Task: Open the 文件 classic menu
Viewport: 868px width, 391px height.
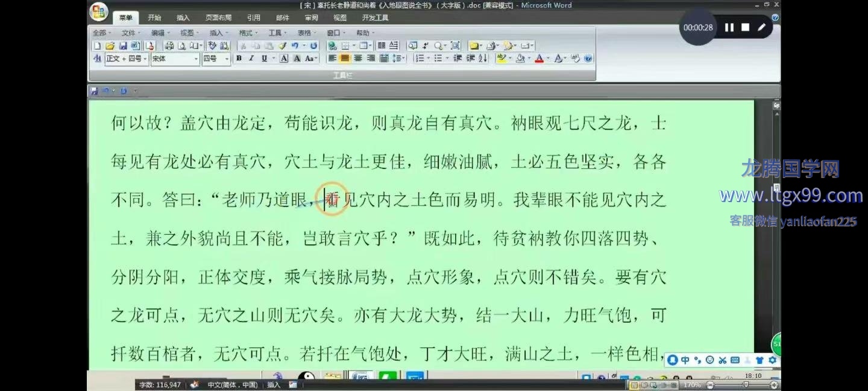Action: coord(130,33)
